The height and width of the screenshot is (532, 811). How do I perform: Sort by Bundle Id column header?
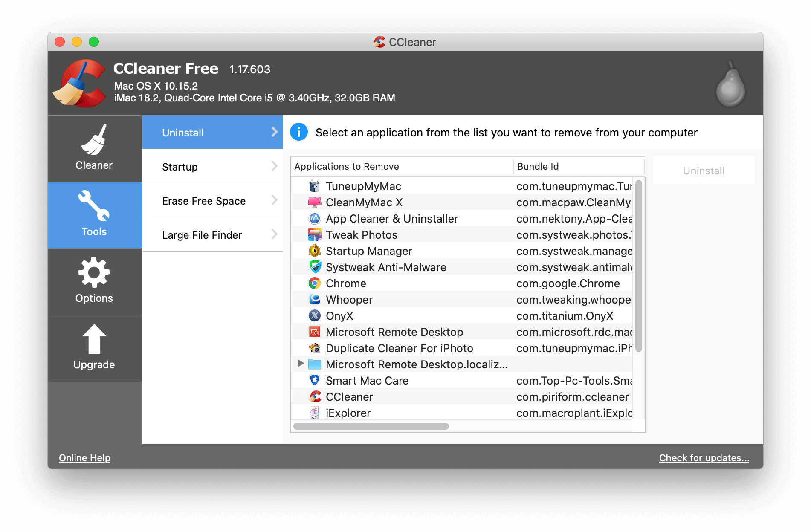[579, 166]
